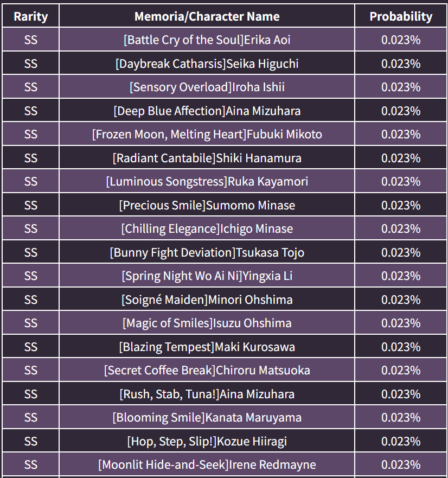
Task: Select Precious Smile Sumomo Minase
Action: [207, 205]
